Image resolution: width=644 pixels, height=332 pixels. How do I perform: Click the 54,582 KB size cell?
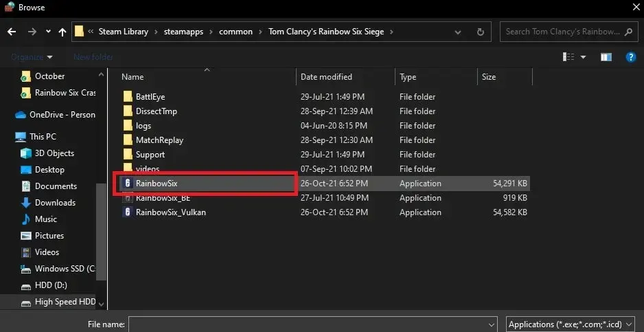click(509, 212)
